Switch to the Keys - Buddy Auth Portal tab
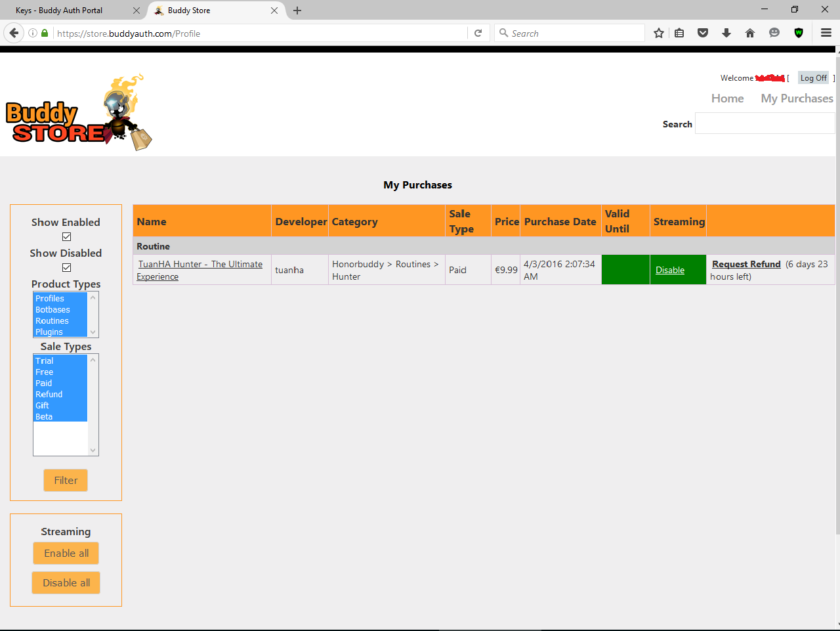The image size is (840, 631). pyautogui.click(x=72, y=11)
